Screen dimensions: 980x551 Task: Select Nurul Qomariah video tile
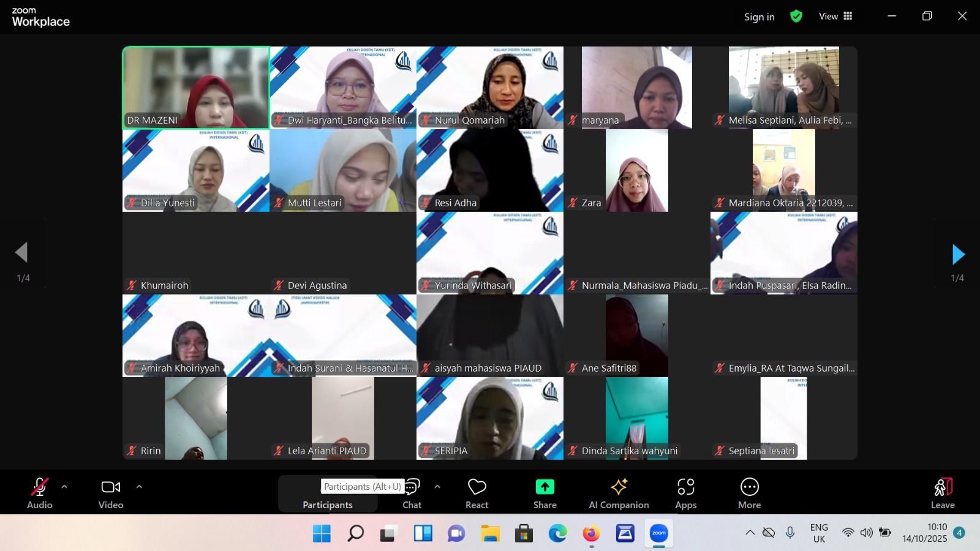coord(490,88)
